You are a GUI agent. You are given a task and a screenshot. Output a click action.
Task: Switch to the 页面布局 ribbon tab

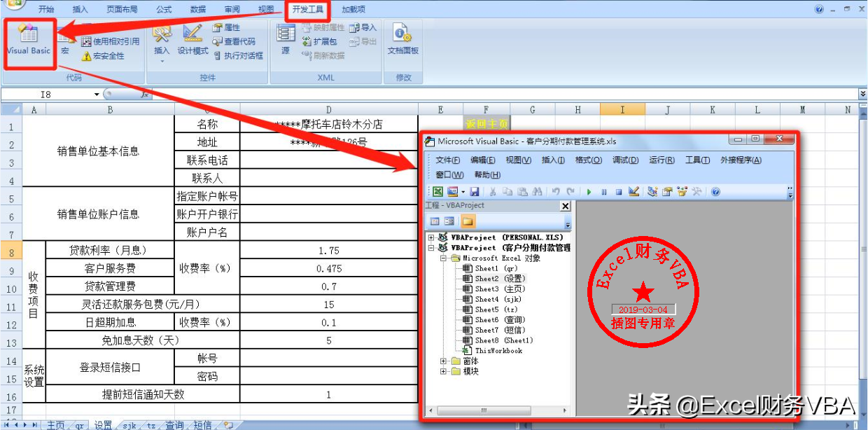pyautogui.click(x=122, y=9)
